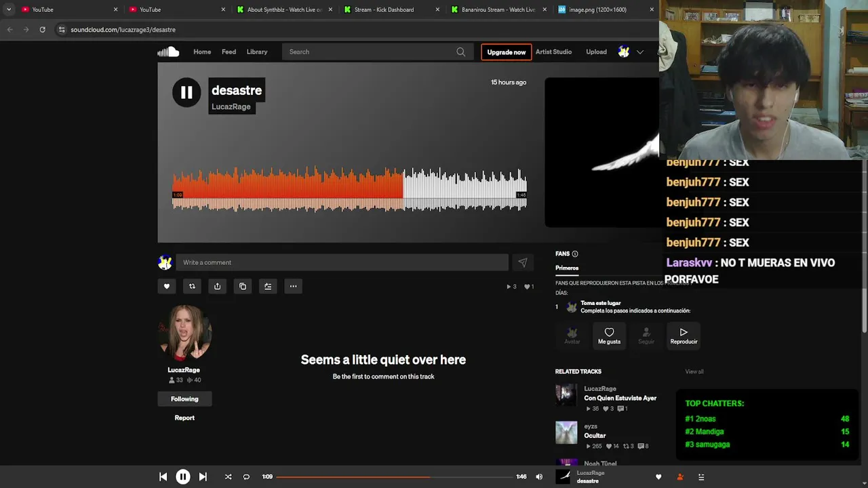Click Ocultar track artwork thumbnail
868x488 pixels.
tap(566, 432)
